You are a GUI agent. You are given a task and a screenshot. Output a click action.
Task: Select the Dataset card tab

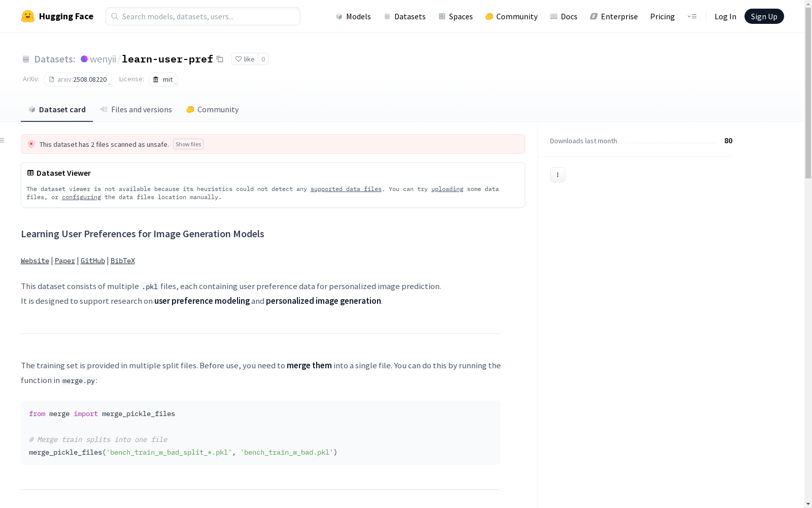[x=57, y=110]
